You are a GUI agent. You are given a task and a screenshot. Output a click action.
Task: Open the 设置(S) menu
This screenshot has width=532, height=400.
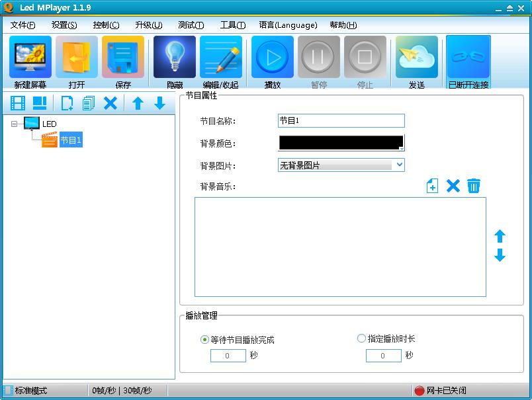64,25
